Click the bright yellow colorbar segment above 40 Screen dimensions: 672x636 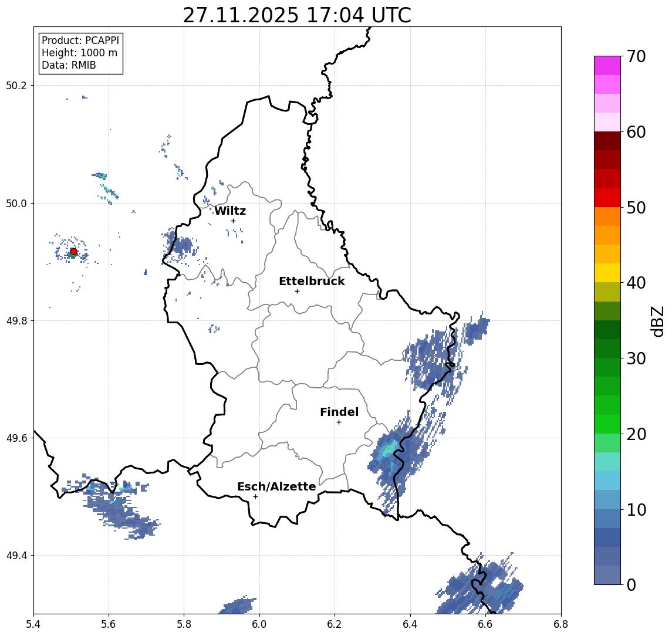pos(607,273)
